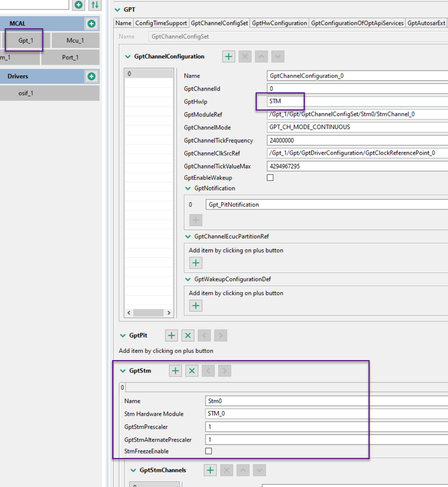448x487 pixels.
Task: Add a GptWakeupConfigurationDef item
Action: point(196,306)
